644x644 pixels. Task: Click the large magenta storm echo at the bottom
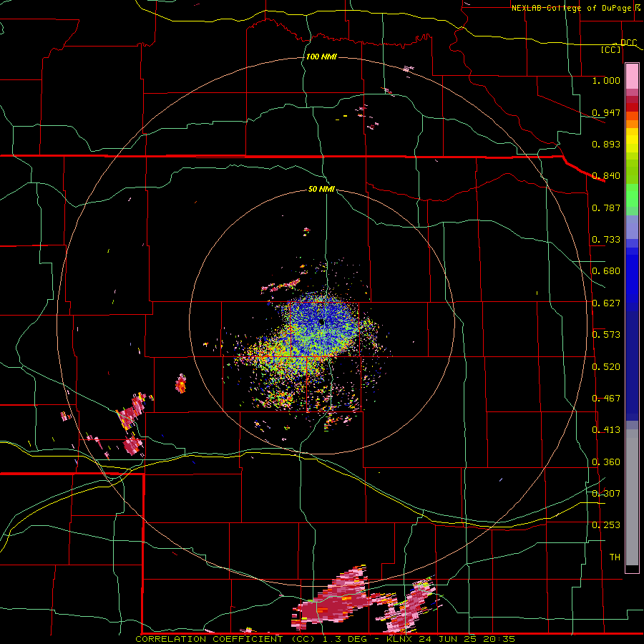point(335,600)
